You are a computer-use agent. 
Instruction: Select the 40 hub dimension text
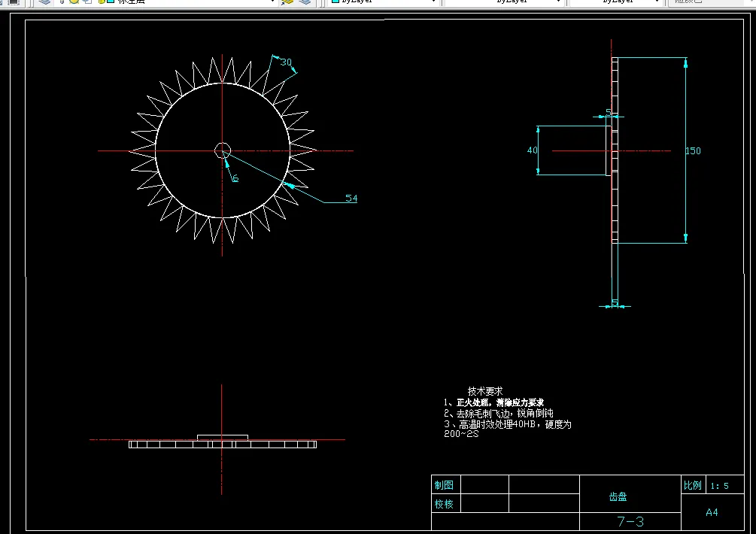[x=533, y=150]
